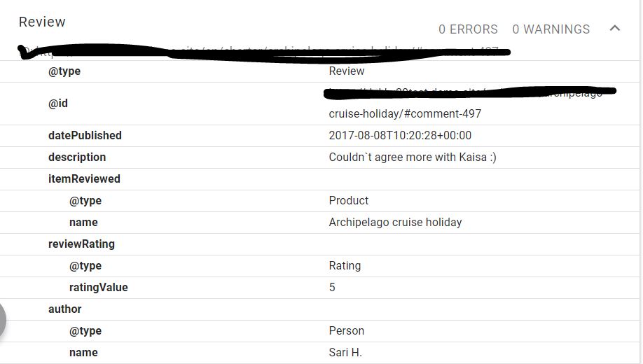Select the datePublished property label

coord(85,136)
